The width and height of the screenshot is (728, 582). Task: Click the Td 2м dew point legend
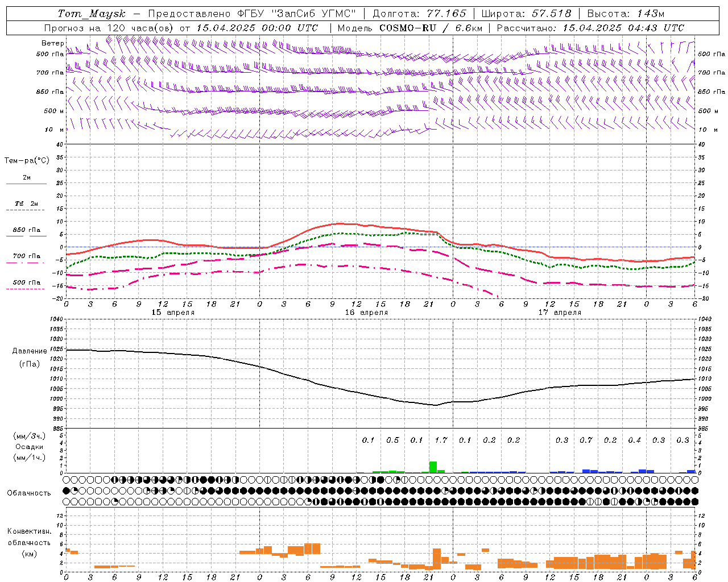pyautogui.click(x=26, y=203)
